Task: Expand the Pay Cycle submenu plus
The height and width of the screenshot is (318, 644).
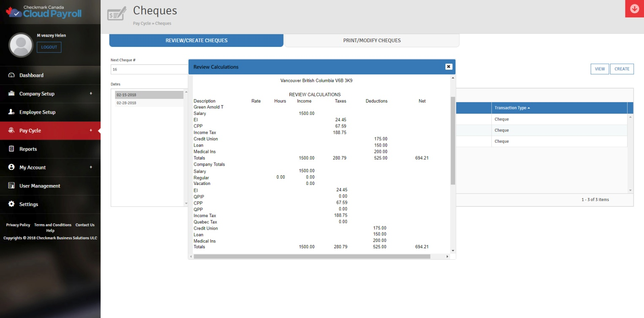Action: [x=91, y=130]
